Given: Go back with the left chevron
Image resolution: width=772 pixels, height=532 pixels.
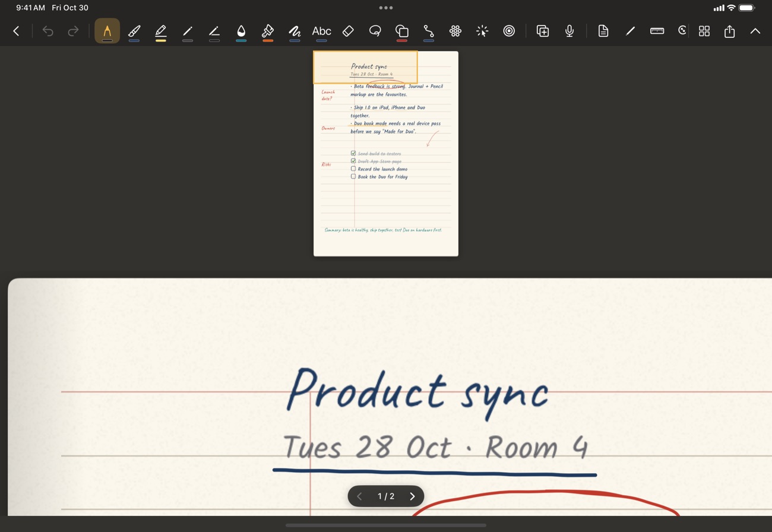Looking at the screenshot, I should pos(16,31).
